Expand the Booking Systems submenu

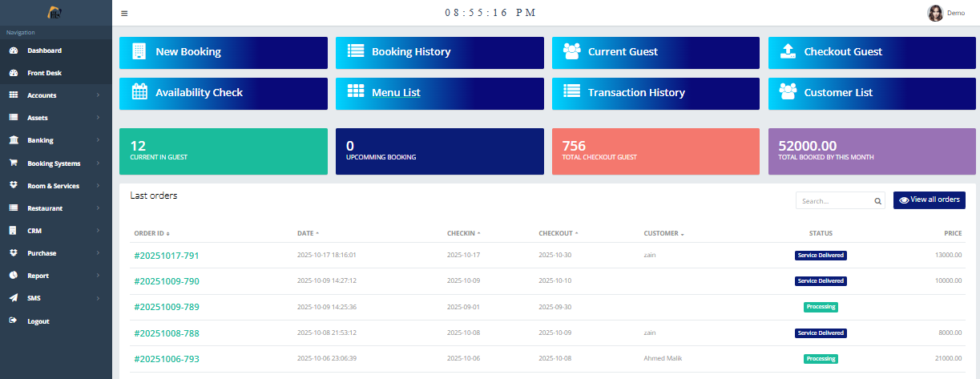pos(55,163)
